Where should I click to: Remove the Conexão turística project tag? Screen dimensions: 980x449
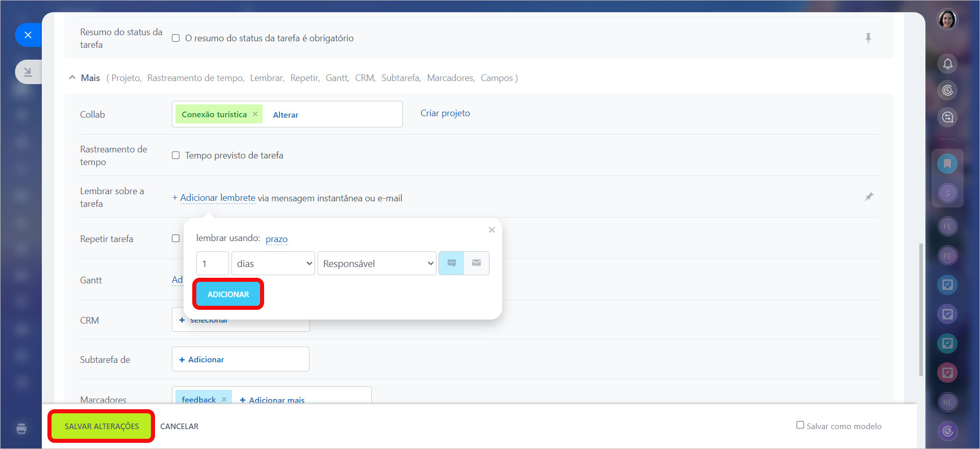[x=255, y=114]
